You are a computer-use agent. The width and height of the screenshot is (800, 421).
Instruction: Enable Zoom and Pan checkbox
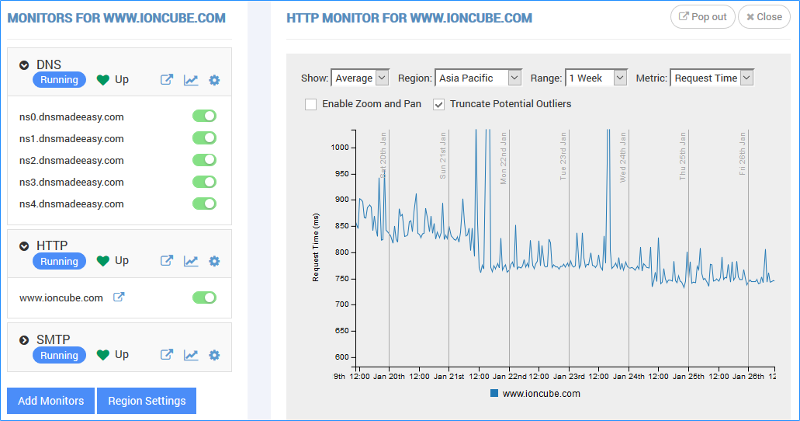pyautogui.click(x=311, y=104)
